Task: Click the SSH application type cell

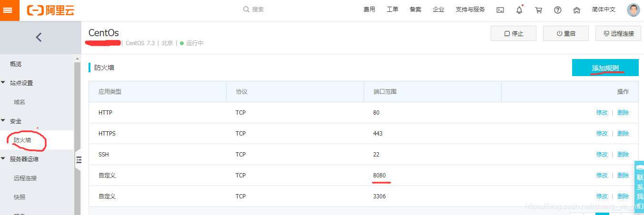Action: point(104,155)
